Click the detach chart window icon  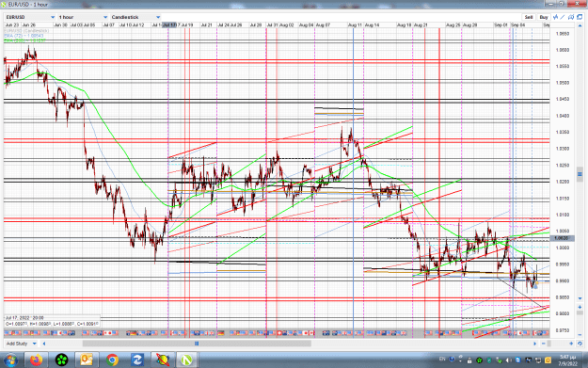tap(580, 17)
